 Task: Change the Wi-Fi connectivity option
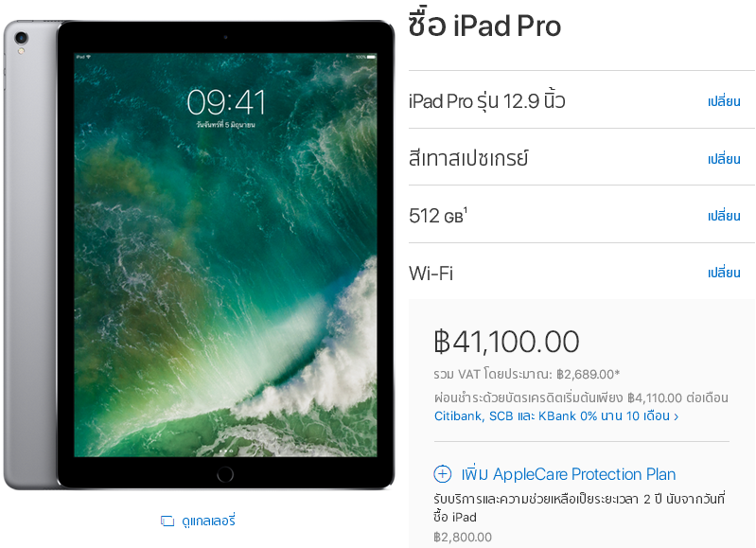click(x=724, y=273)
